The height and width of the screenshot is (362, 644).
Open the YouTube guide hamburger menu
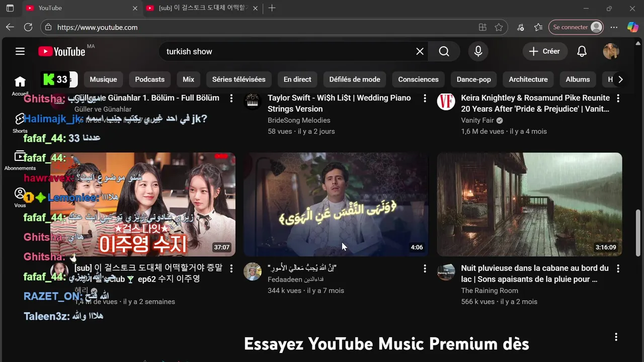point(20,51)
